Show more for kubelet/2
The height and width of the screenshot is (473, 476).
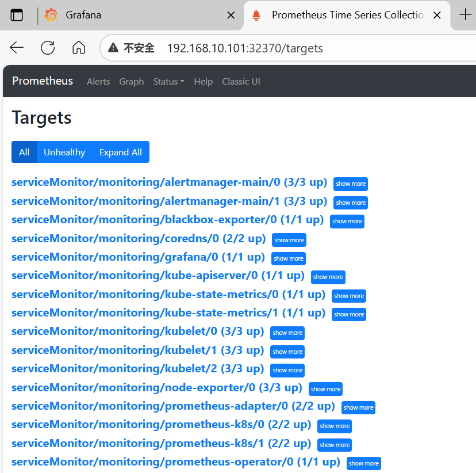pyautogui.click(x=287, y=371)
